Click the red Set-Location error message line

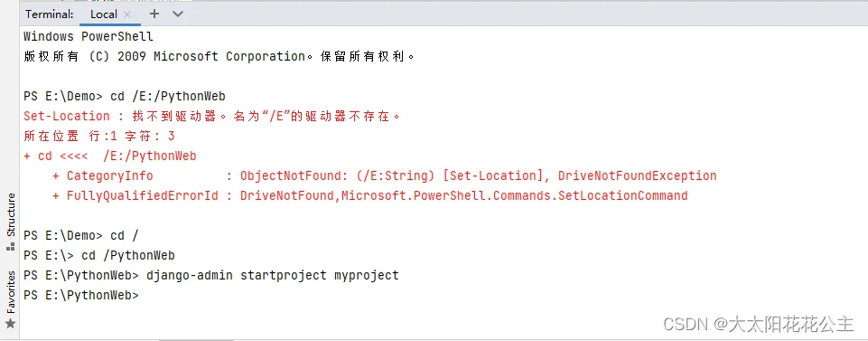[212, 116]
